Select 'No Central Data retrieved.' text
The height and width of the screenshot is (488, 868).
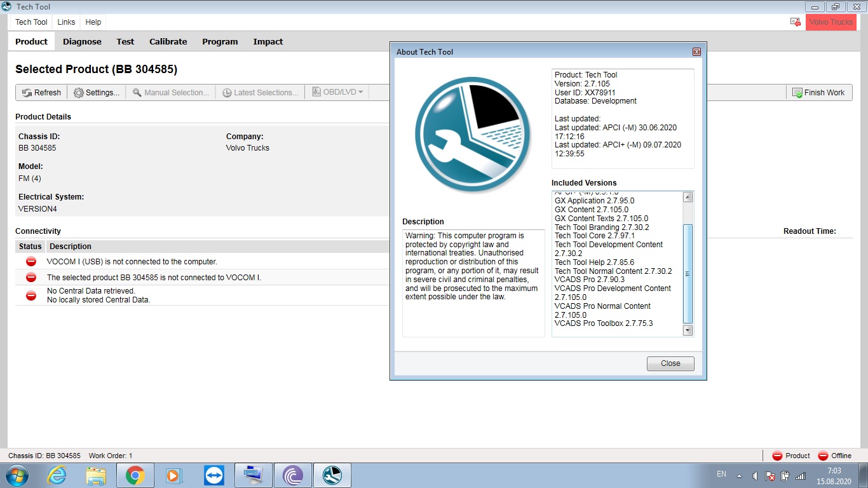click(x=92, y=291)
